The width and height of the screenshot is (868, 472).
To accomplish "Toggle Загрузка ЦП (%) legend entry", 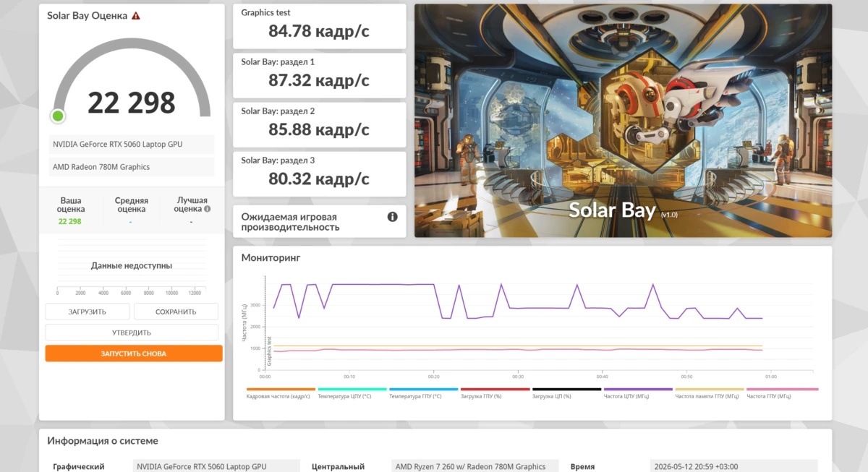I will point(565,393).
